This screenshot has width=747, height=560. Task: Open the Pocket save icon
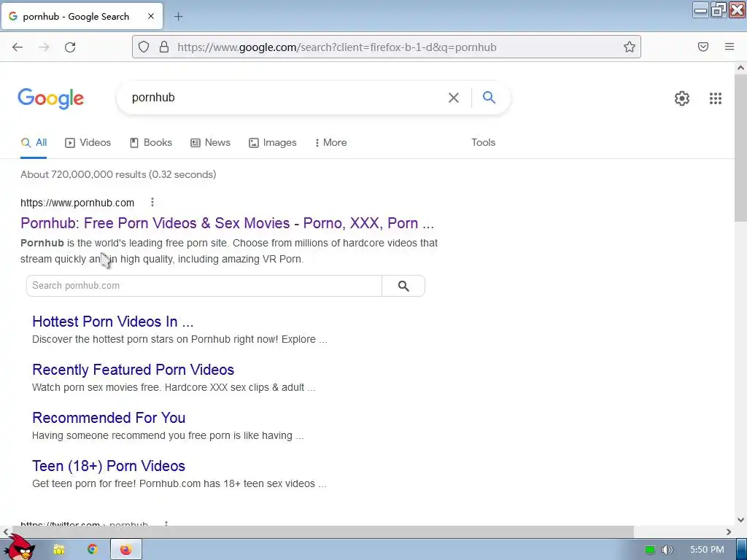click(x=703, y=47)
